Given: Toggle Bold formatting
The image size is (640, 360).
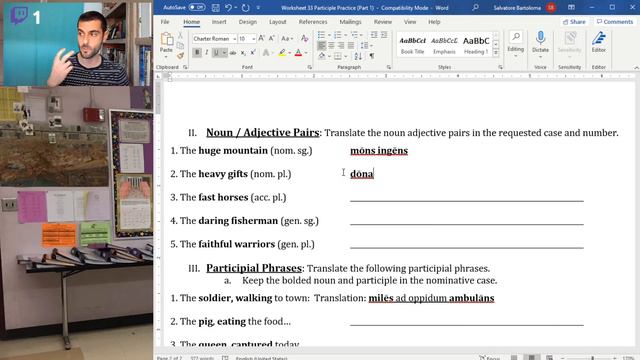Looking at the screenshot, I should [x=197, y=53].
